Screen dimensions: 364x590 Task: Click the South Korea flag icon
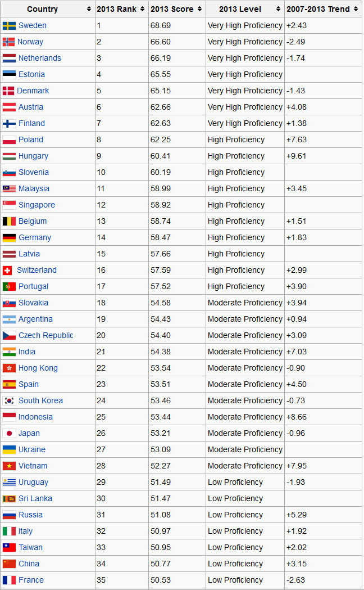[x=9, y=400]
